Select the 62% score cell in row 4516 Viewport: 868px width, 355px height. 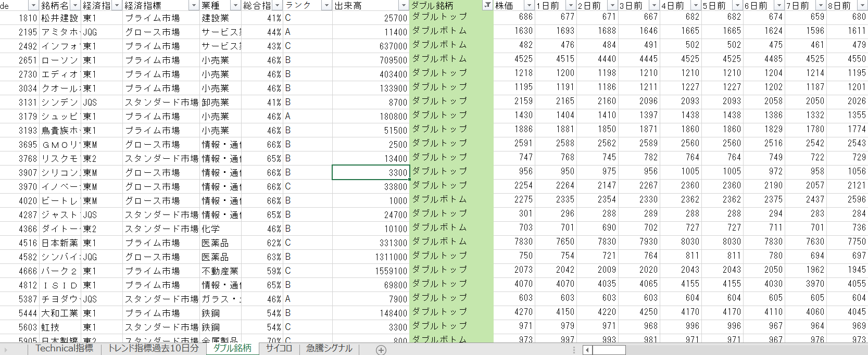coord(262,243)
